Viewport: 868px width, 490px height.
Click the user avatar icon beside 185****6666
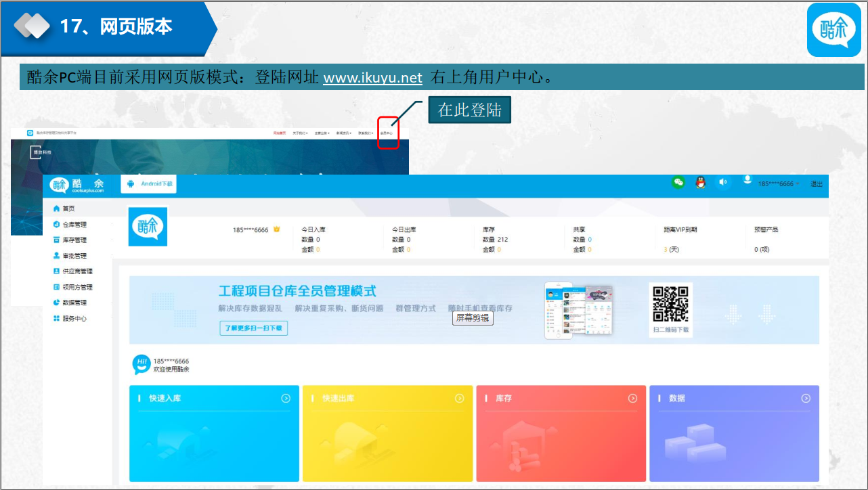(x=747, y=179)
